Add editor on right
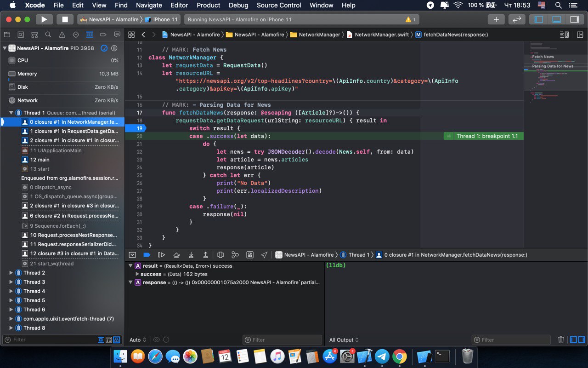588x368 pixels. point(579,34)
